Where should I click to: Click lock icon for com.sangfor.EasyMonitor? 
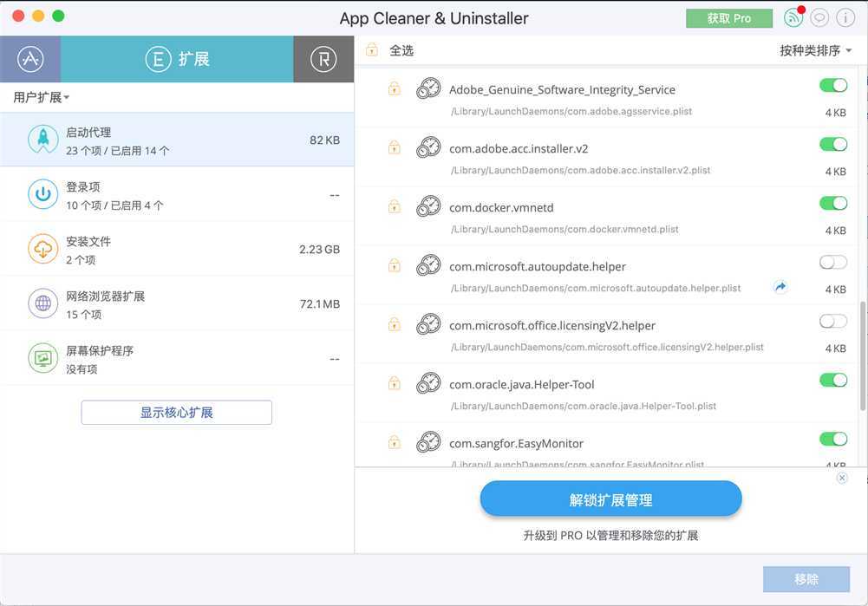pos(395,442)
